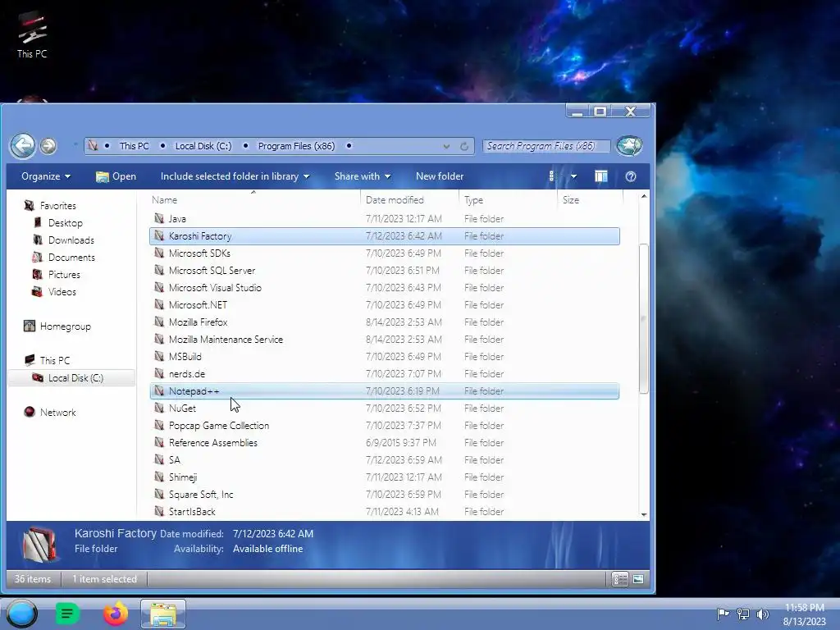Screen dimensions: 840x630
Task: Toggle the preview pane icon
Action: 601,176
